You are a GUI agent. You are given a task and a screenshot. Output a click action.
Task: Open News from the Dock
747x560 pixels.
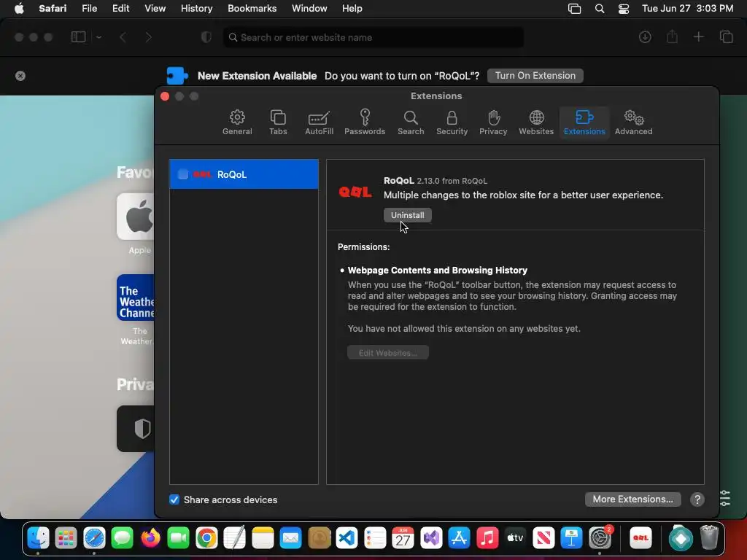click(x=543, y=538)
